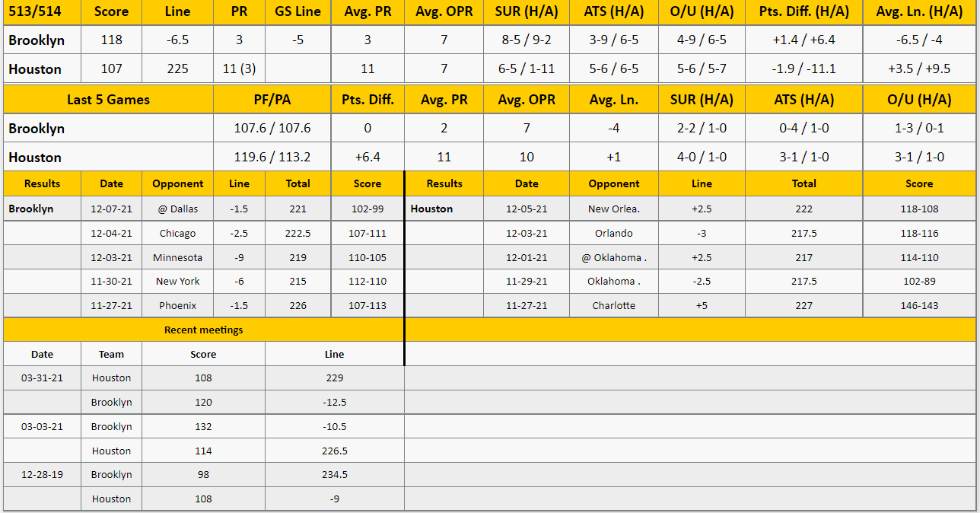Click the Charlotte opponent cell
Screen dimensions: 980x513
[x=613, y=305]
